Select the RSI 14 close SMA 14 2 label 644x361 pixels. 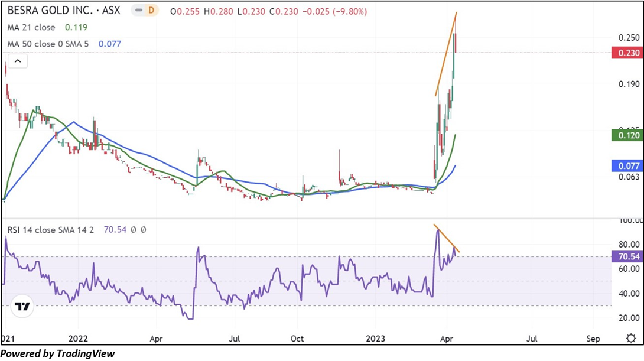(x=51, y=230)
